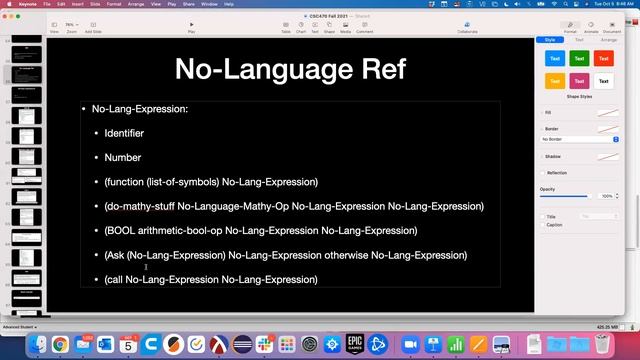Open Slack from the Dock

(264, 345)
